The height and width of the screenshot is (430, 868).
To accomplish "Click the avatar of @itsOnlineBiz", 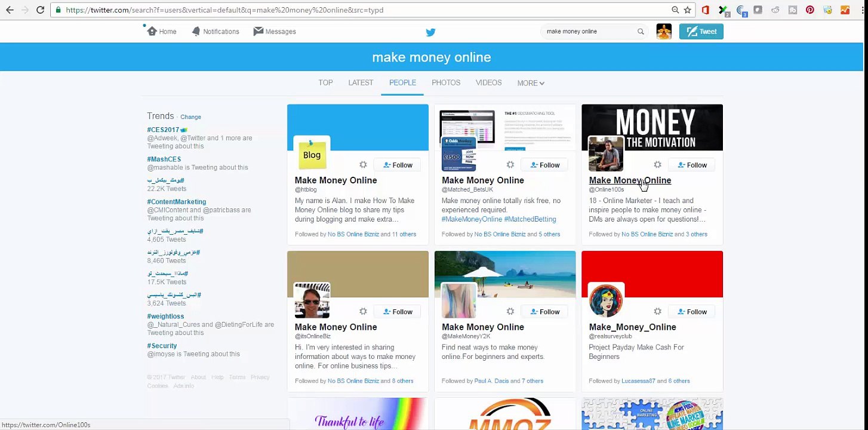I will point(312,300).
